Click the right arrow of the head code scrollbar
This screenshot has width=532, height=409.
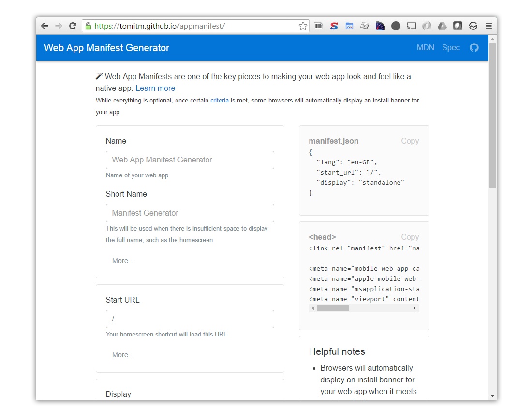point(415,308)
